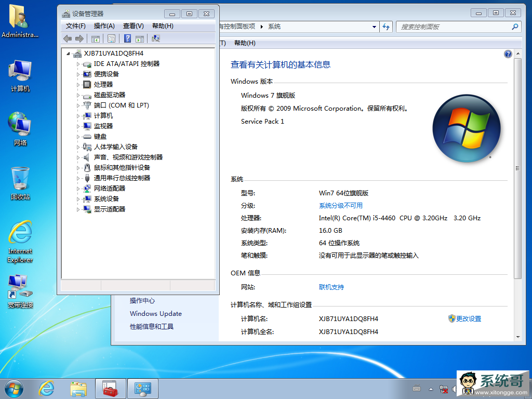
Task: Click the Forward arrow in Device Manager toolbar
Action: tap(79, 38)
